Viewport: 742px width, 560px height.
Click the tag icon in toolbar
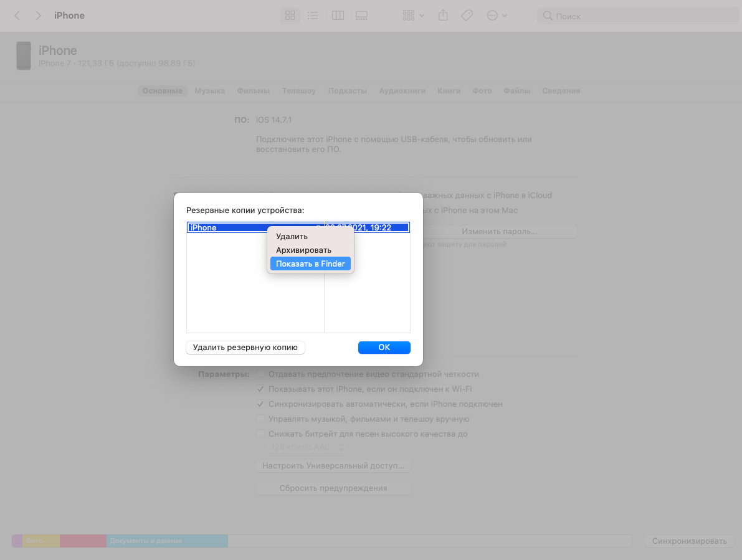(x=467, y=16)
